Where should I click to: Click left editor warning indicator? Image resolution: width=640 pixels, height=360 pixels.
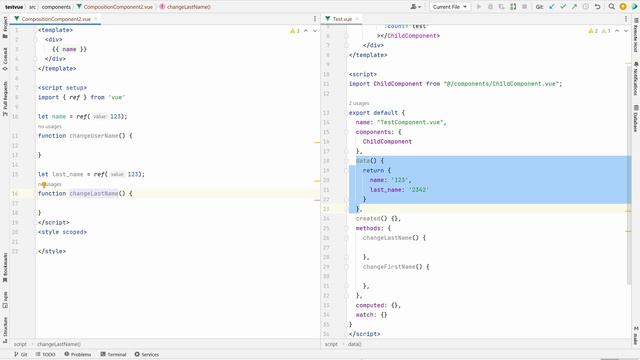coord(295,31)
